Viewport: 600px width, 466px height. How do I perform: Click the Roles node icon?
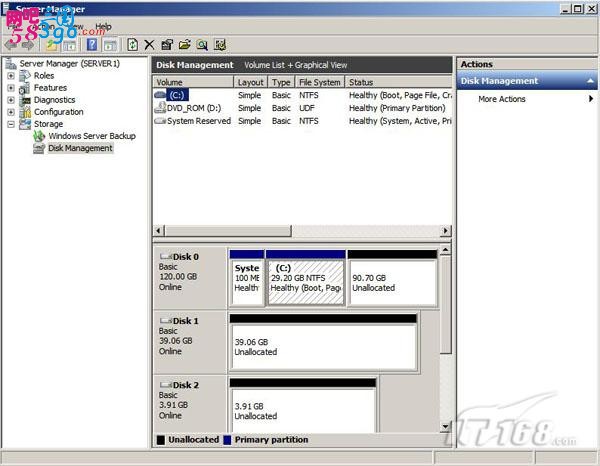coord(25,76)
